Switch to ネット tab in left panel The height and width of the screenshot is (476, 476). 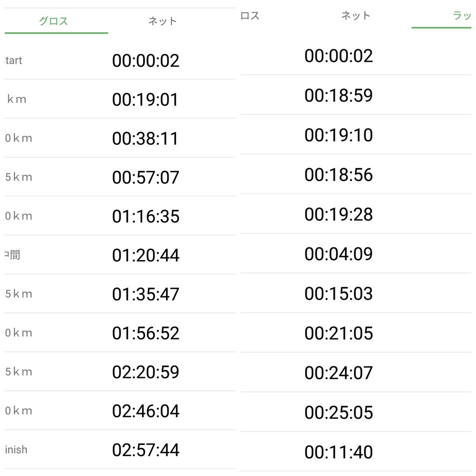point(162,21)
